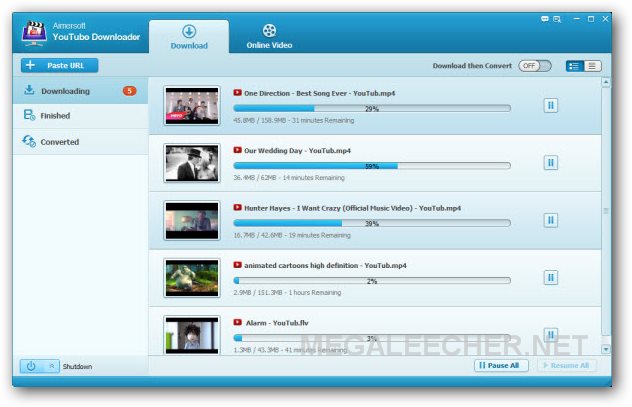
Task: Click the Our Wedding Day progress bar
Action: (372, 166)
